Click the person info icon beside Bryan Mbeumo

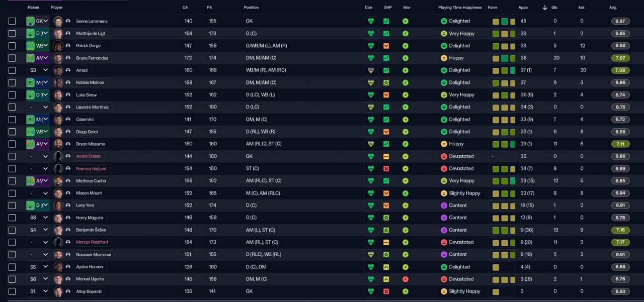coord(67,144)
